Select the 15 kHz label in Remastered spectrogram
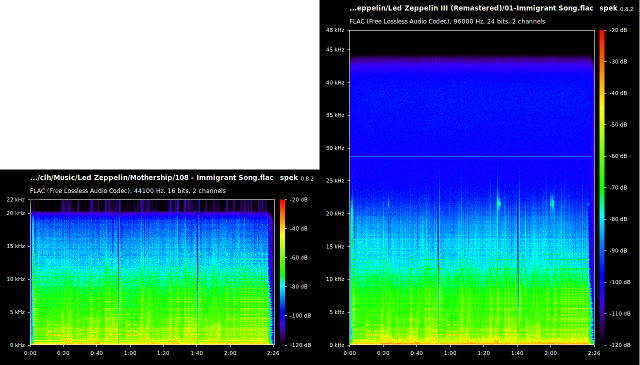This screenshot has width=640, height=365. click(x=335, y=247)
